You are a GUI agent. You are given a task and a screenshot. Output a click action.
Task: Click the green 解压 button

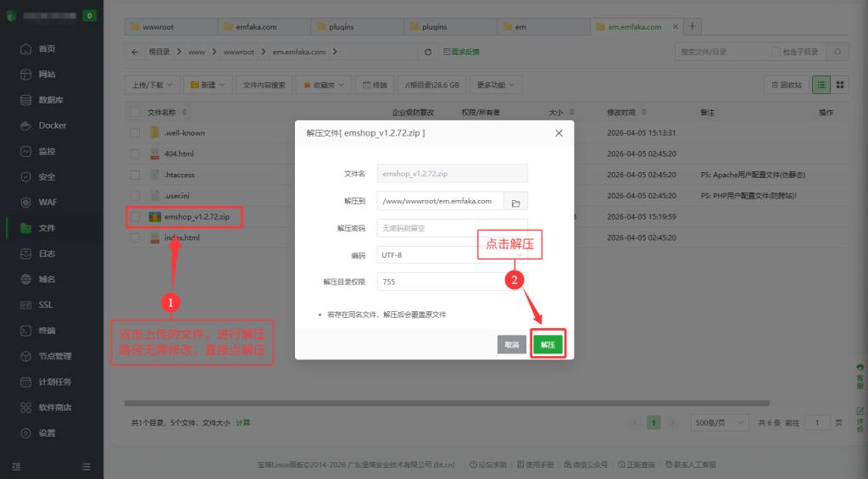click(548, 344)
